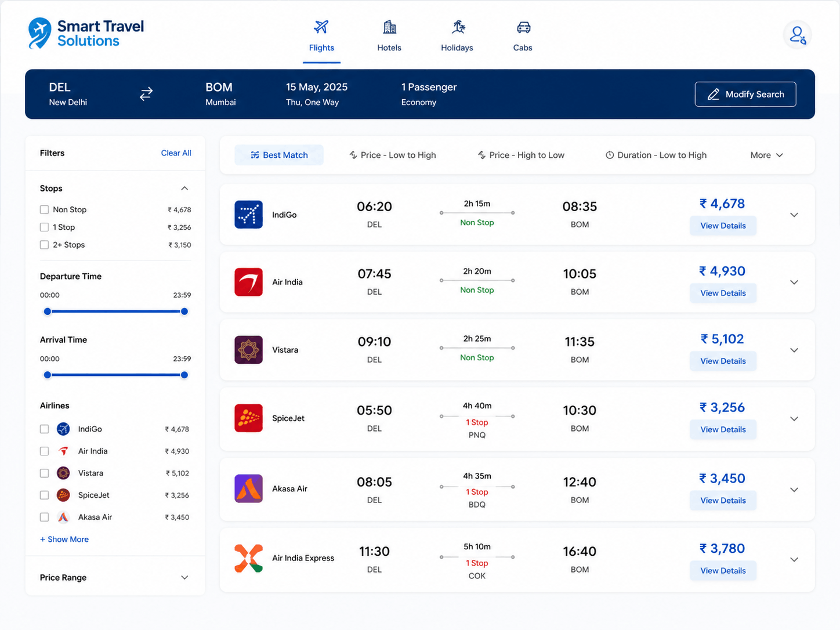Click SpiceJet logo in Airlines filter

coord(63,495)
